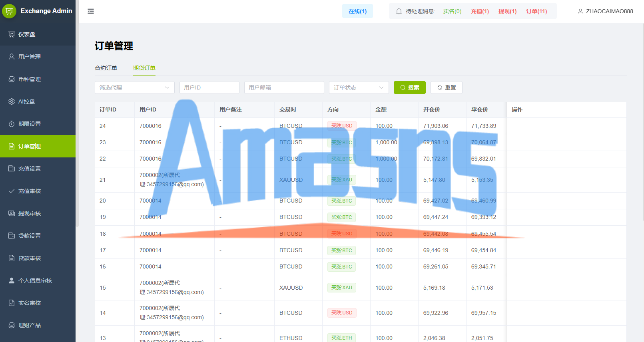Click the Exchange Admin logo icon
Viewport: 644px width, 342px height.
tap(9, 11)
